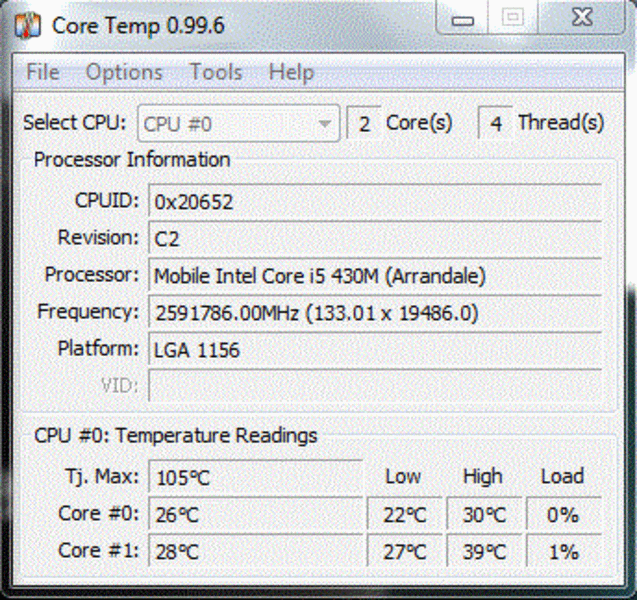
Task: Click the dropdown arrow next to CPU #0
Action: click(325, 123)
